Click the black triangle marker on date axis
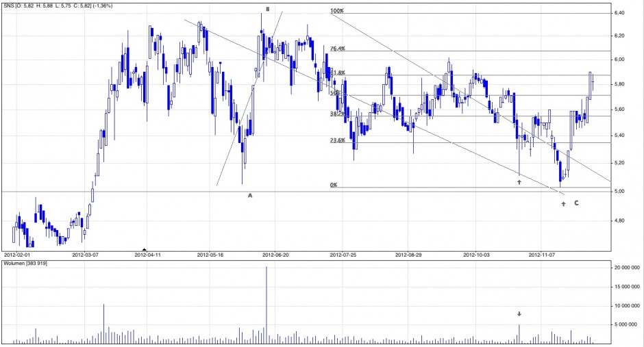 point(144,249)
